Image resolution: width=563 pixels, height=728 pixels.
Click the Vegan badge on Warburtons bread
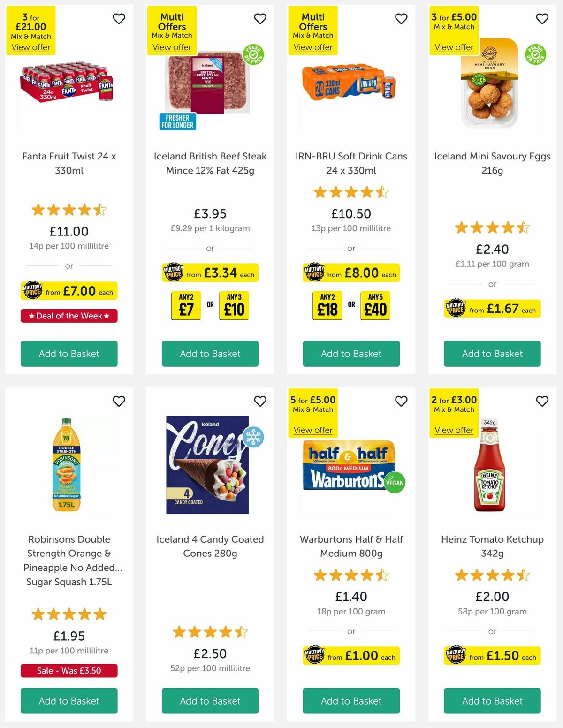(x=395, y=482)
